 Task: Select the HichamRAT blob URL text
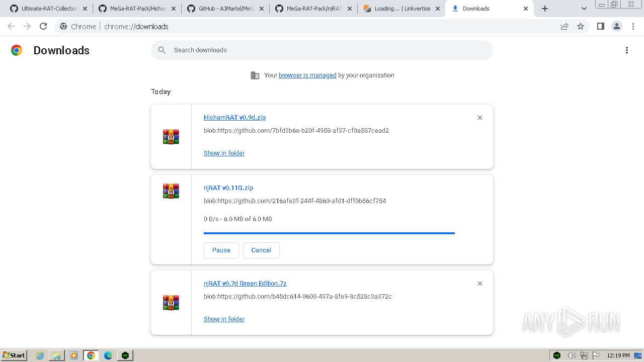coord(296,131)
